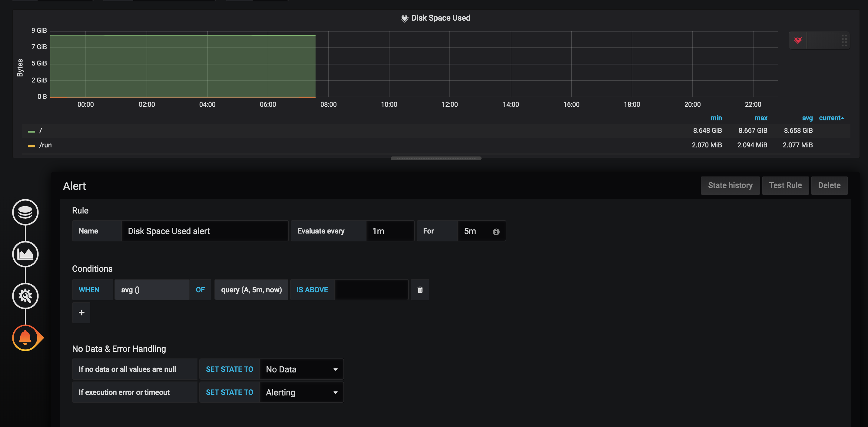Open the Visualization chart tab icon

point(25,254)
